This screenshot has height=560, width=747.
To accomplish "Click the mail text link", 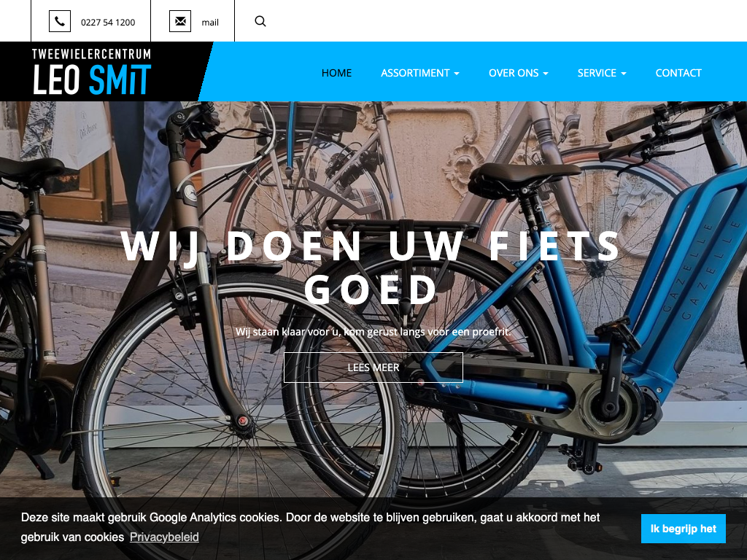I will coord(210,23).
